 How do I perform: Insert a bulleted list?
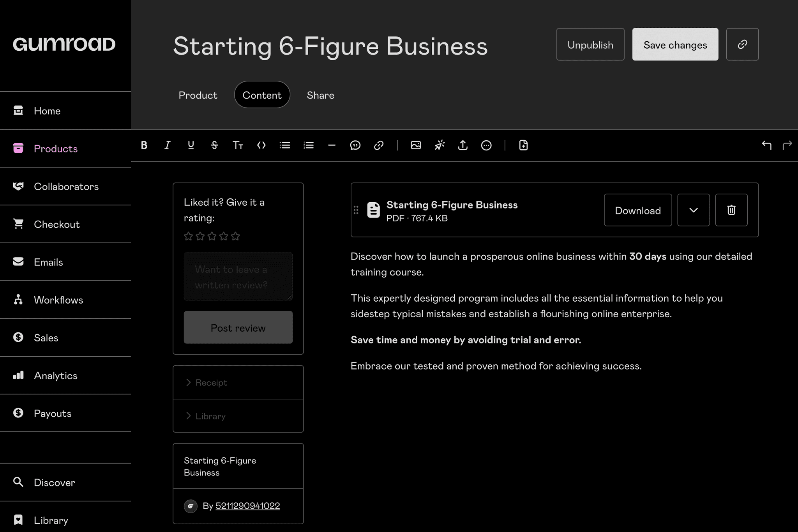pyautogui.click(x=285, y=145)
